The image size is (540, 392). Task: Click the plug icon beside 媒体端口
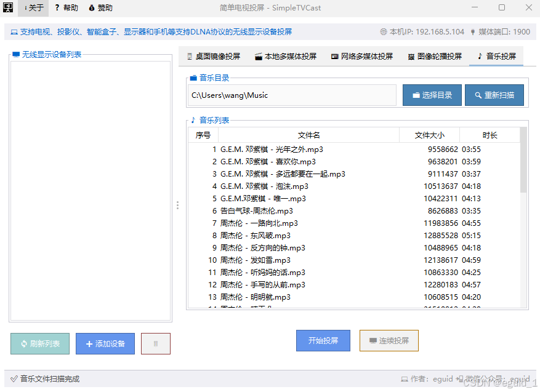tap(473, 32)
